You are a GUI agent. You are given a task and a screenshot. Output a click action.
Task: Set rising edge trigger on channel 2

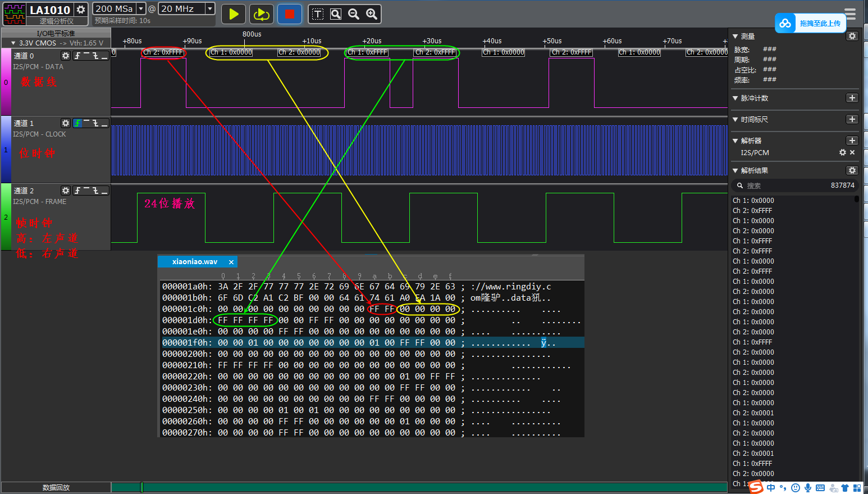coord(77,191)
